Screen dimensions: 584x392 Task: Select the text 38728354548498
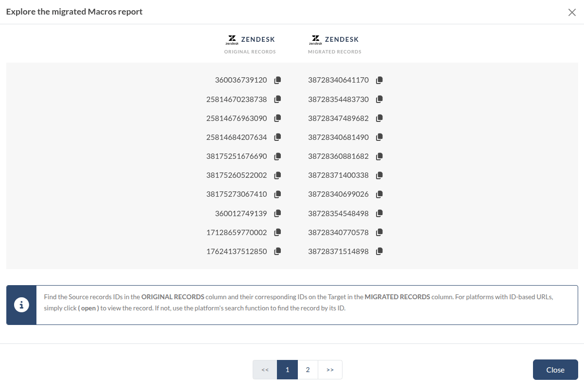coord(339,213)
